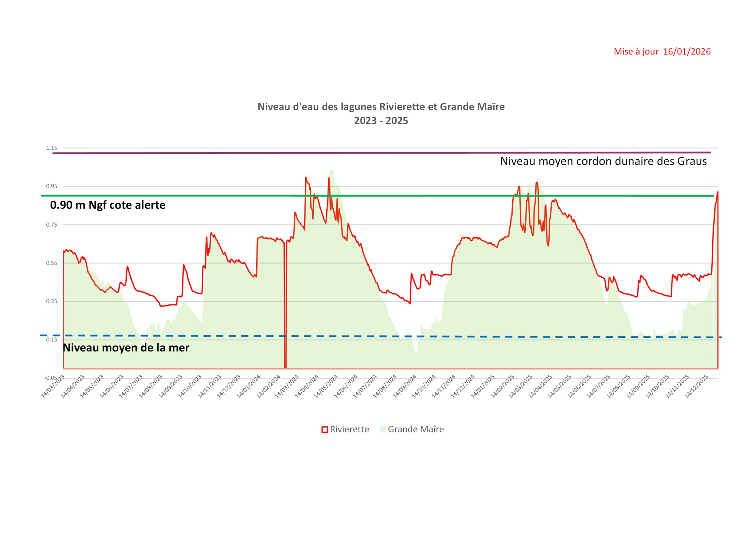Viewport: 756px width, 534px height.
Task: Click the 0,95 y-axis label
Action: (x=51, y=186)
